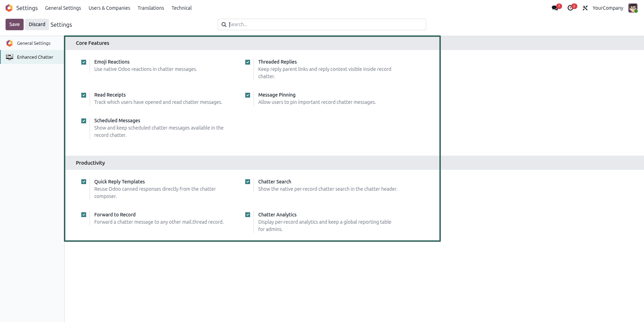This screenshot has width=644, height=322.
Task: Select the General Settings sidebar tab
Action: [32, 43]
